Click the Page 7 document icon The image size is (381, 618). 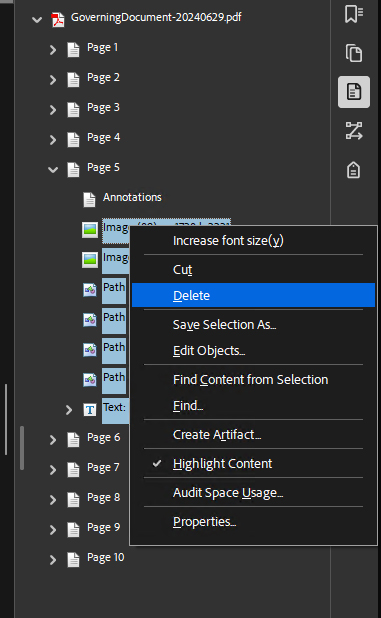[73, 470]
